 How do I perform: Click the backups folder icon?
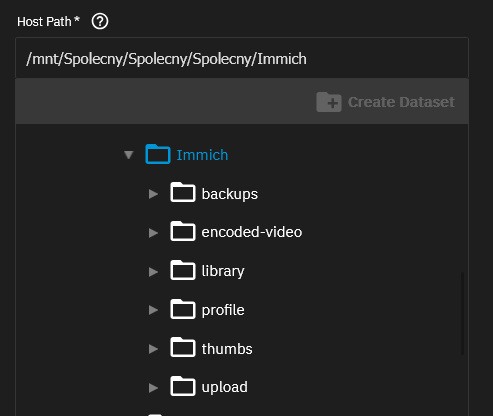[x=183, y=192]
